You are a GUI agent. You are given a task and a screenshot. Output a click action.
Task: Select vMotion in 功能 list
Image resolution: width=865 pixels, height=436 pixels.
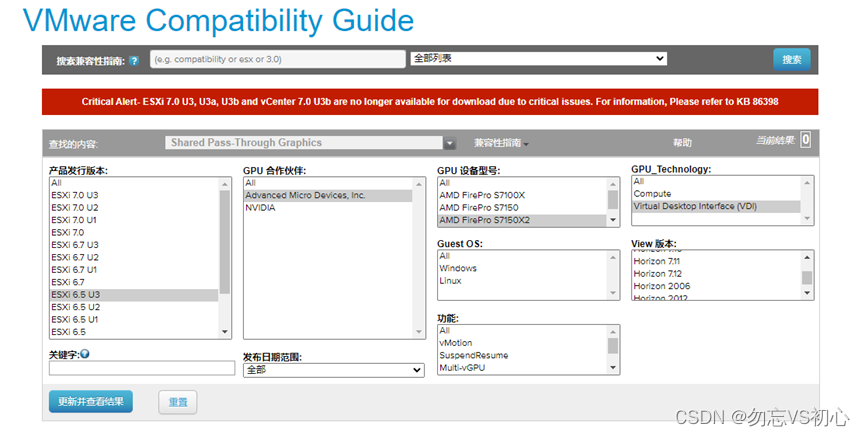pyautogui.click(x=522, y=343)
